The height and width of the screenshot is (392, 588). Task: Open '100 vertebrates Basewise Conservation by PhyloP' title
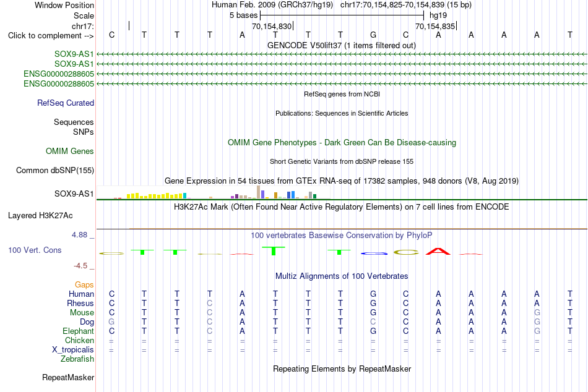point(341,236)
